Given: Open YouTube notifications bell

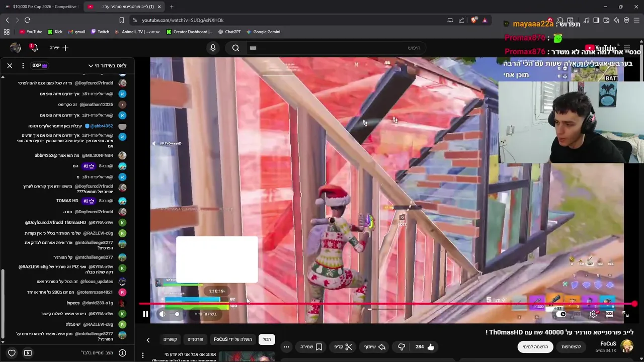Looking at the screenshot, I should 34,48.
